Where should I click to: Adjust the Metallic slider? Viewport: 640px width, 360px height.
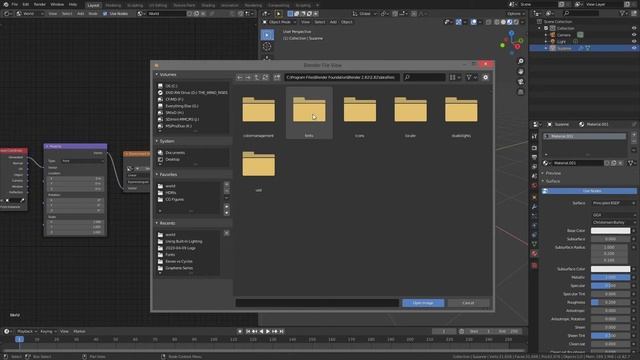tap(610, 278)
